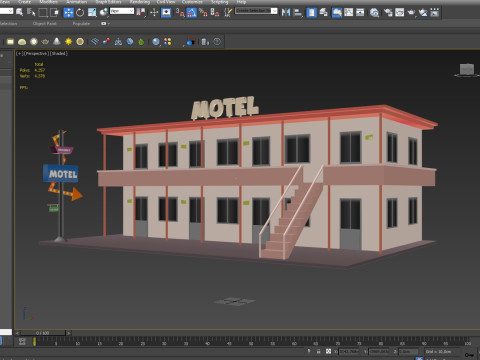The width and height of the screenshot is (480, 360).
Task: Open the Customize menu
Action: [192, 2]
